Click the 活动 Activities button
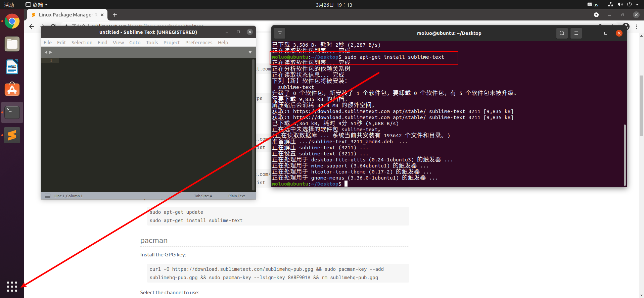 (x=9, y=5)
